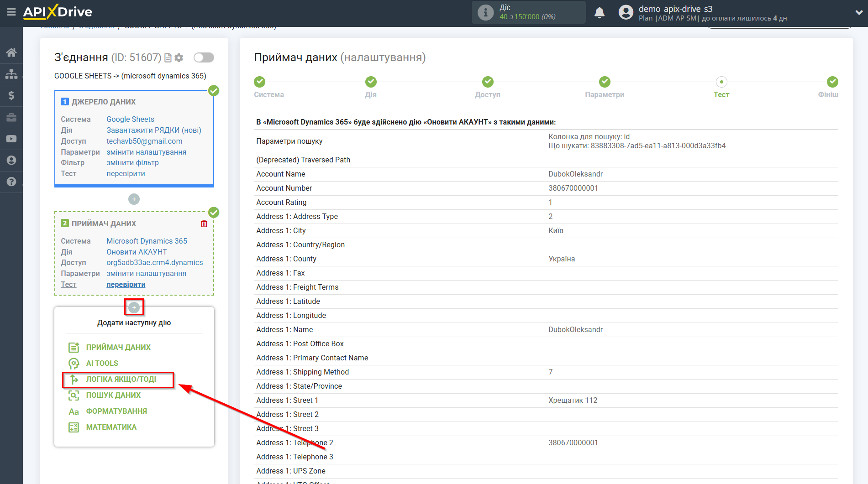Select ЛОГІКА ЯКЩО/ТОДІ option

pos(121,379)
